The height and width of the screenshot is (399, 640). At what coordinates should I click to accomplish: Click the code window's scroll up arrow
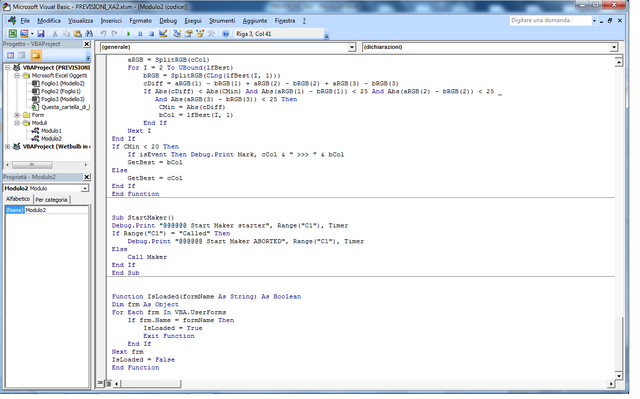pos(619,62)
